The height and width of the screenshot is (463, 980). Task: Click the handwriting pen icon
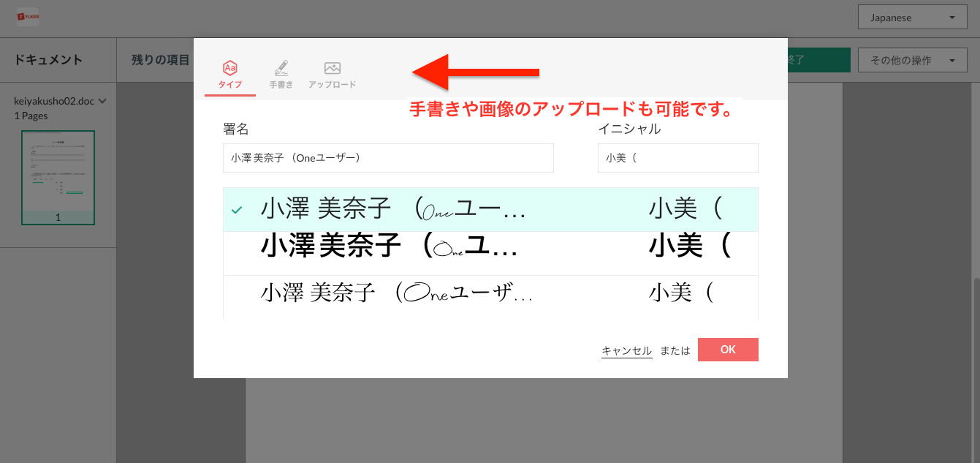(x=281, y=68)
